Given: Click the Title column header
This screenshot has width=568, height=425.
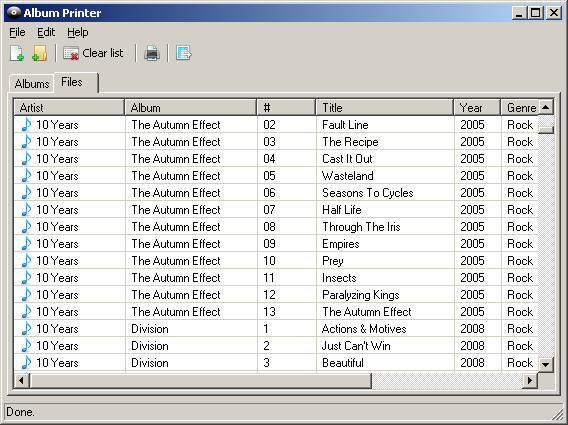Looking at the screenshot, I should (384, 108).
